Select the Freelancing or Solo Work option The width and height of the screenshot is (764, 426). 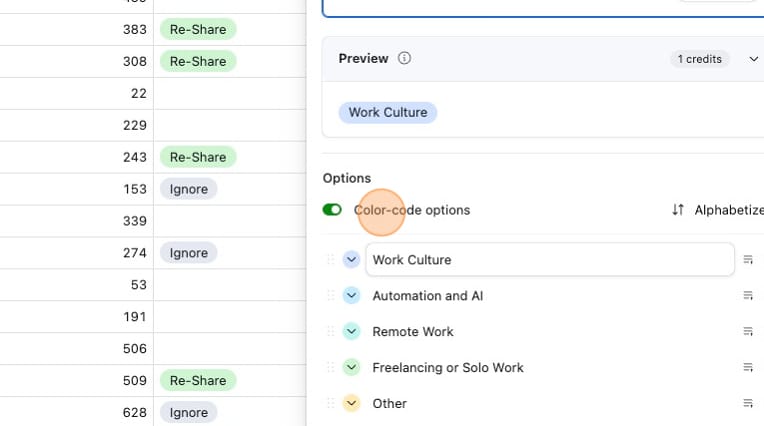(x=447, y=368)
